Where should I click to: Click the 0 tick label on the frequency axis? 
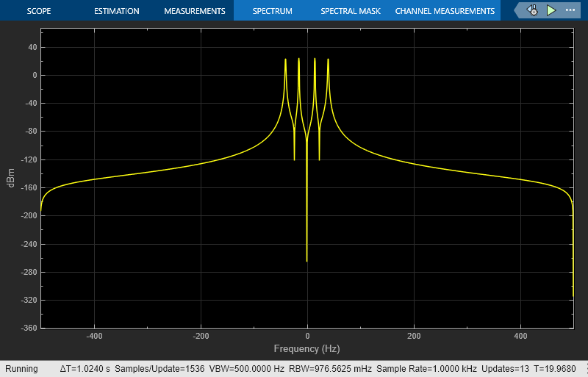pos(307,336)
